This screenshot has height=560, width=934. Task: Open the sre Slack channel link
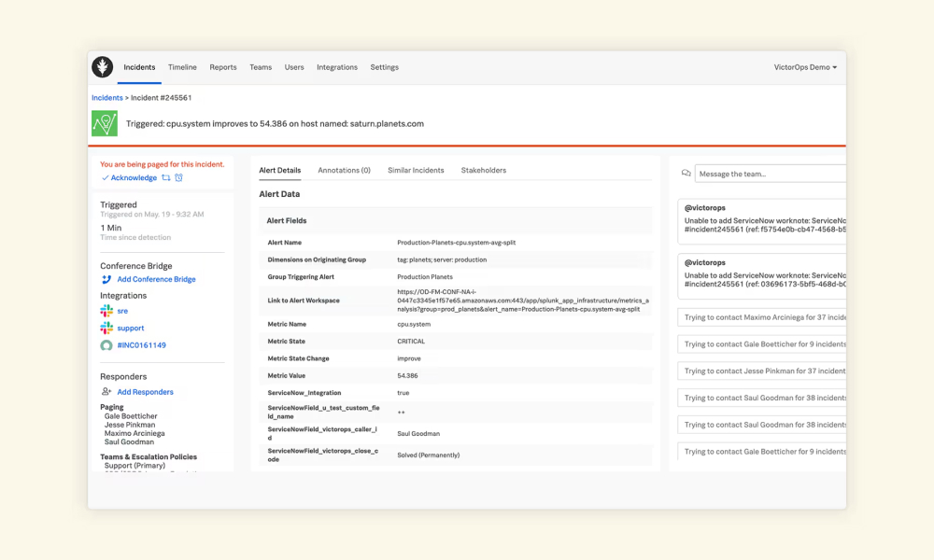122,311
